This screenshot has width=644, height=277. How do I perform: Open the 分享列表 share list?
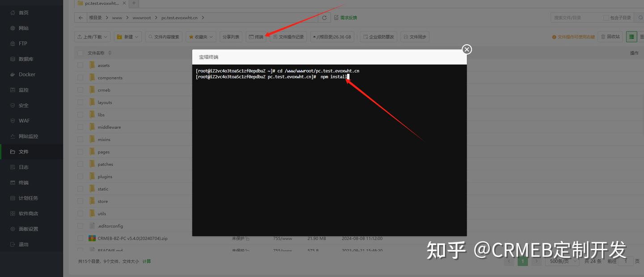point(230,37)
